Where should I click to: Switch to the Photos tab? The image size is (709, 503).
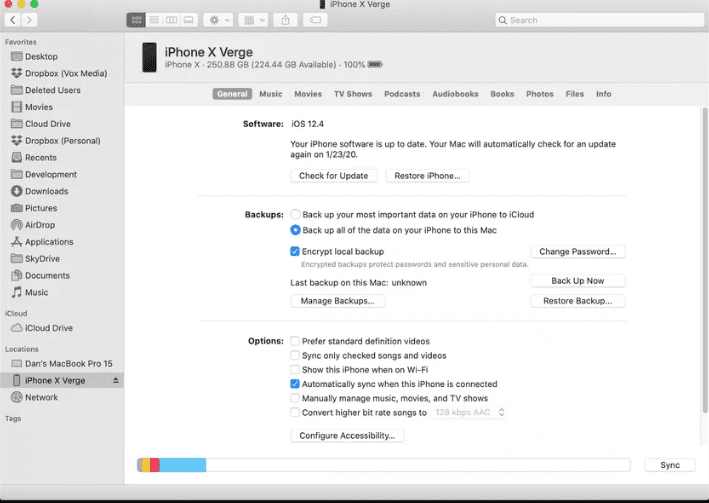tap(539, 94)
